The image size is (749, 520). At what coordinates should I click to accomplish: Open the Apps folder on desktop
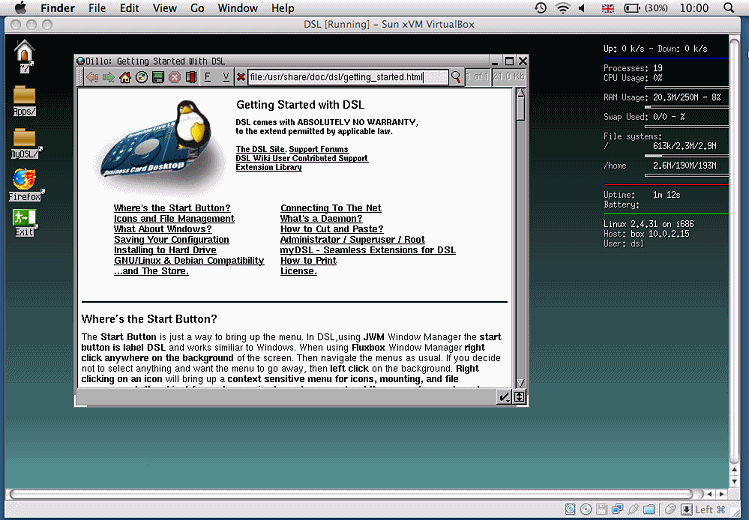tap(25, 101)
